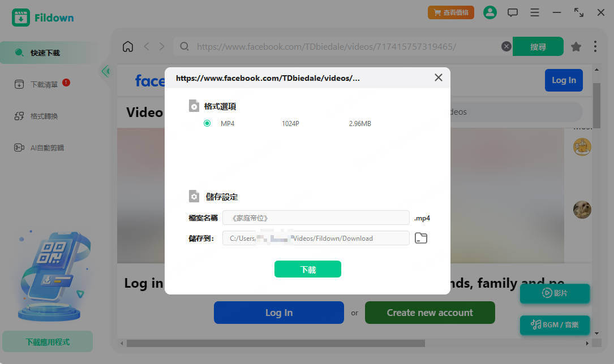Click Create new account button

430,313
